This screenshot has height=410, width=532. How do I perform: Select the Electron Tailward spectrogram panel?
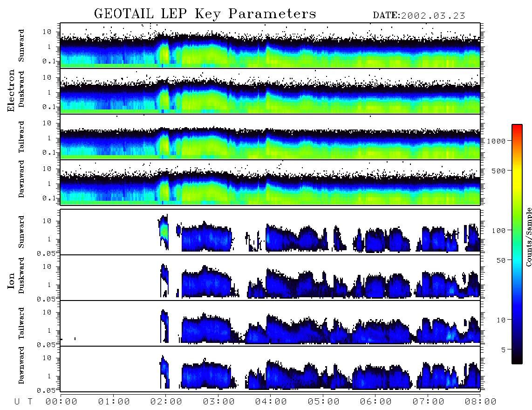(x=270, y=137)
